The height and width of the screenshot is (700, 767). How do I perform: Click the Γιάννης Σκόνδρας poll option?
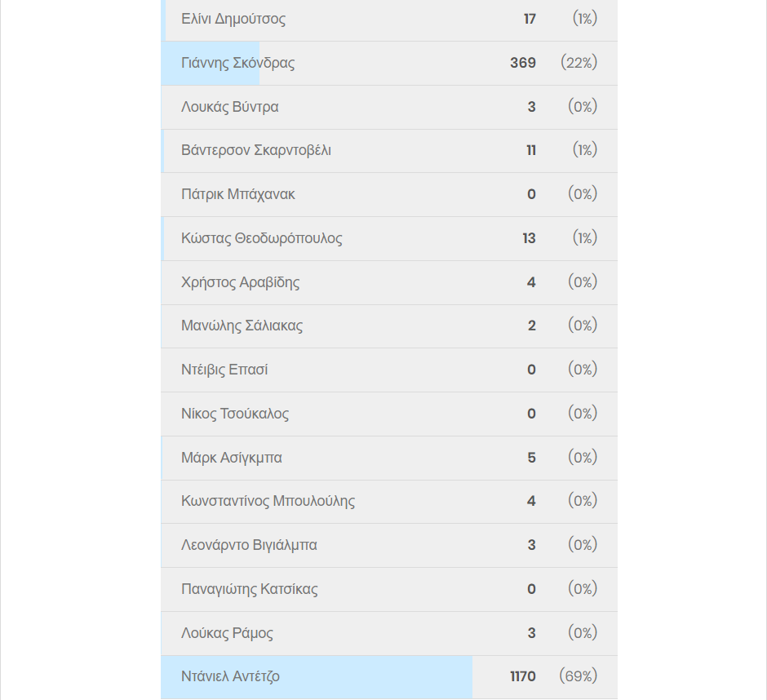pyautogui.click(x=389, y=63)
